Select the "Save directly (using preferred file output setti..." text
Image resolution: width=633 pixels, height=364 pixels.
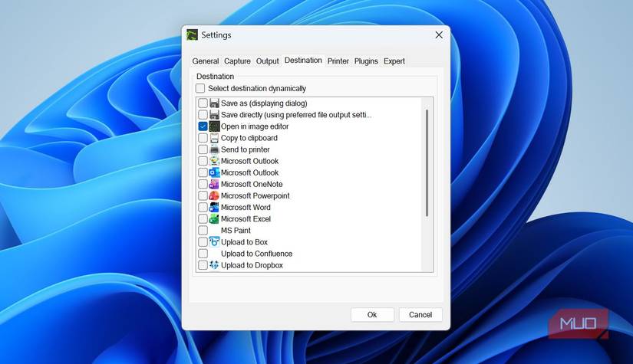click(x=296, y=115)
